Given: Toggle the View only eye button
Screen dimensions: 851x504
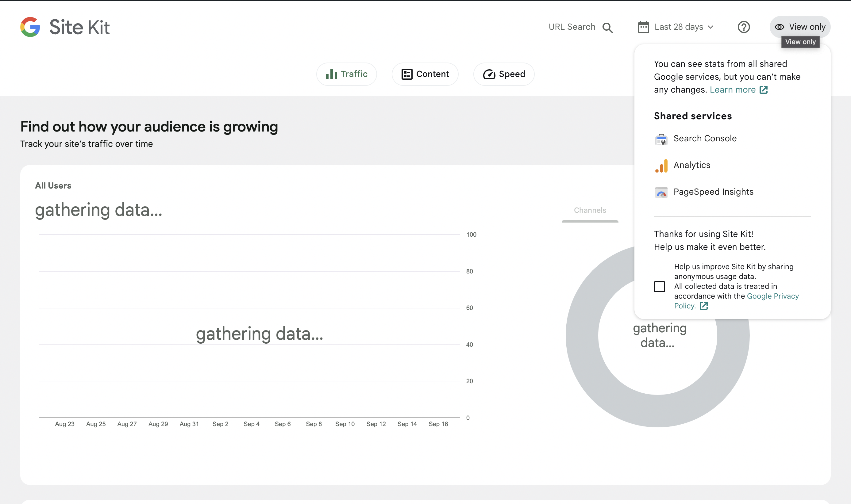Looking at the screenshot, I should [x=800, y=27].
